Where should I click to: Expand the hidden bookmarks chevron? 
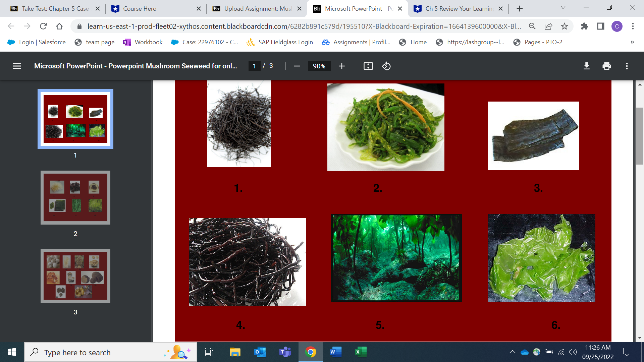pos(632,42)
